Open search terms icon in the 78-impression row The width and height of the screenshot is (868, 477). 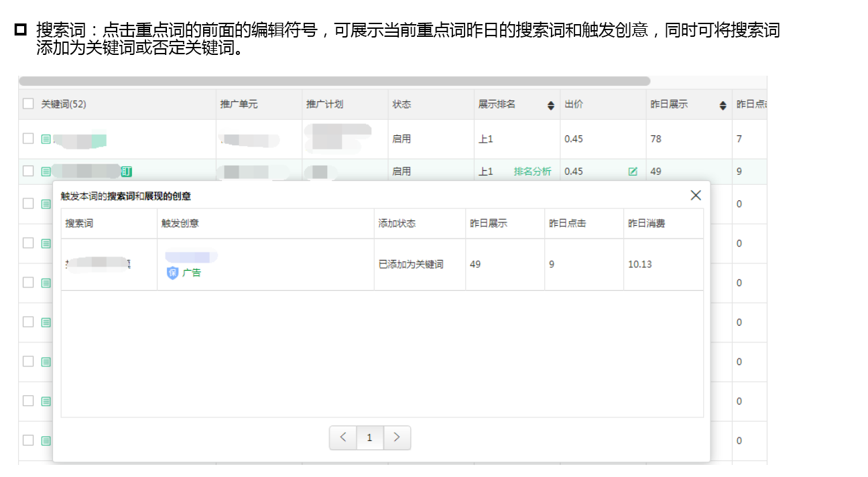46,139
